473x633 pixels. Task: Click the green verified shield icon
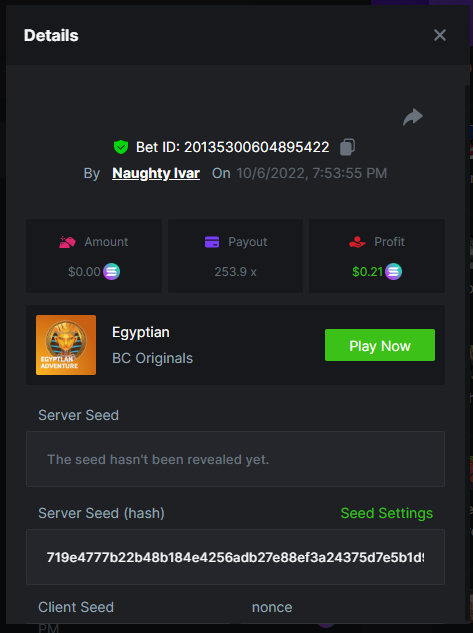[121, 147]
